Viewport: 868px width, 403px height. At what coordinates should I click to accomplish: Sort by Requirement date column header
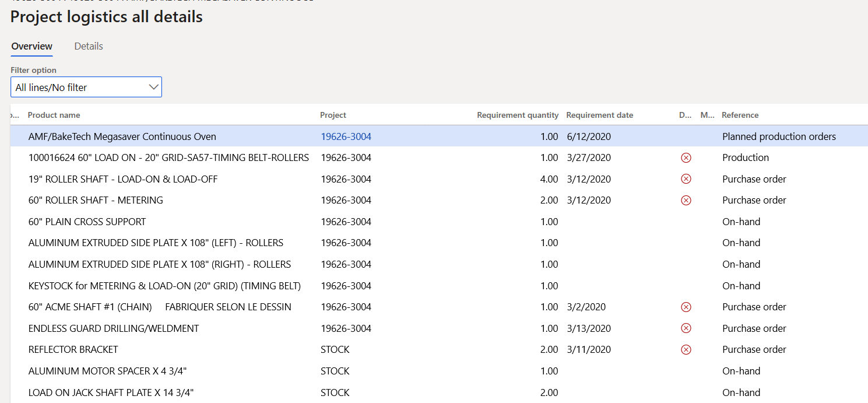click(599, 115)
